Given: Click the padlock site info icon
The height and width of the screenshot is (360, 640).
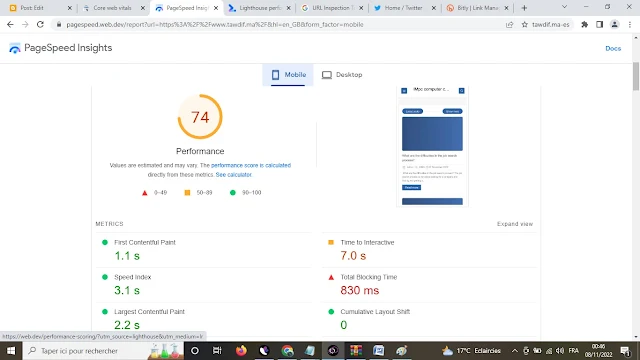Looking at the screenshot, I should (x=59, y=24).
